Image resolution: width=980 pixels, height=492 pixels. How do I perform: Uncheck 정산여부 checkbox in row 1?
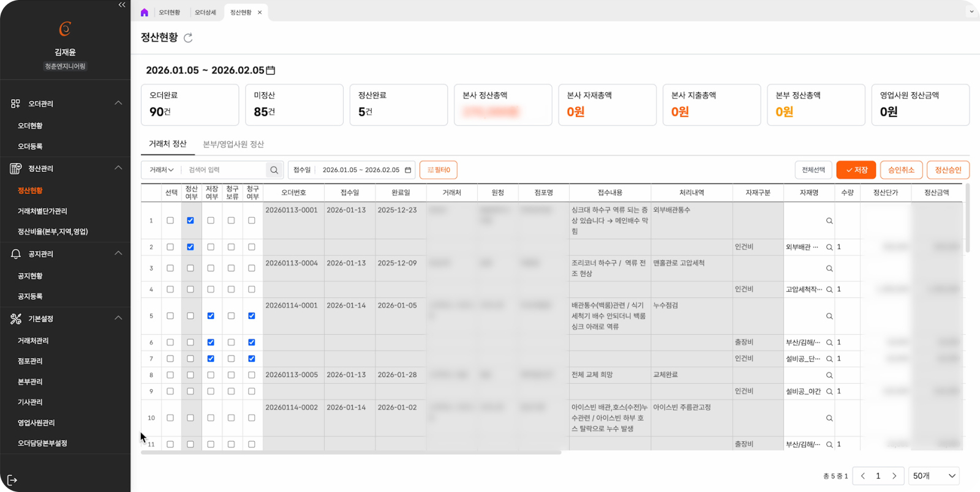(190, 220)
